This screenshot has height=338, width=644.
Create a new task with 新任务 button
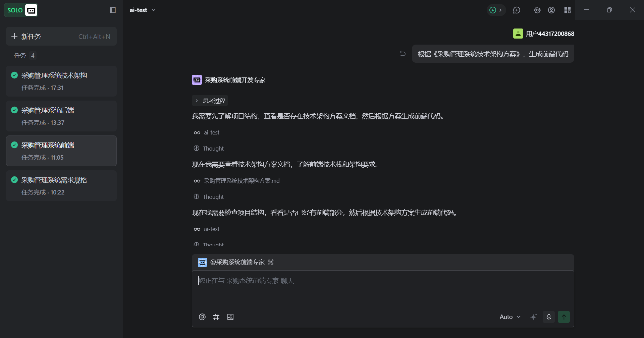point(61,36)
